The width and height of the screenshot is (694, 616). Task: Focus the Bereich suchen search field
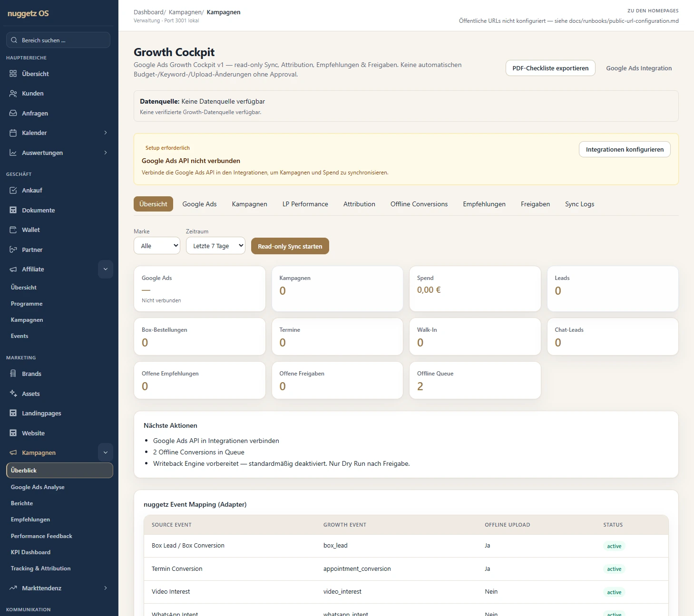point(58,40)
